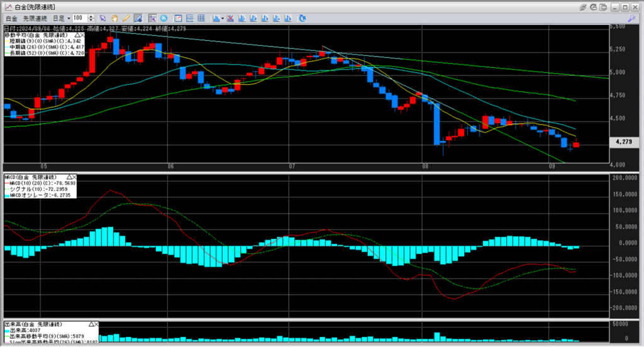Click the blue reload R icon

pos(303,18)
